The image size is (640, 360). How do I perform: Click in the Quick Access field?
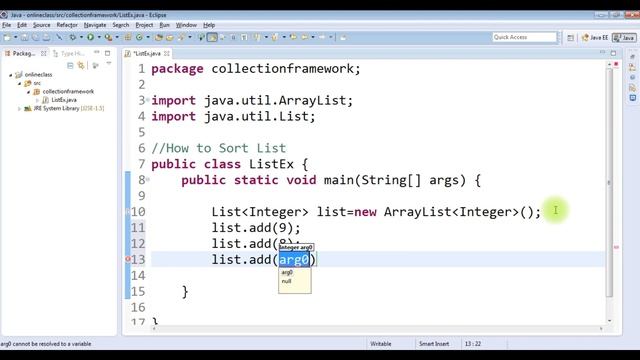[x=524, y=37]
